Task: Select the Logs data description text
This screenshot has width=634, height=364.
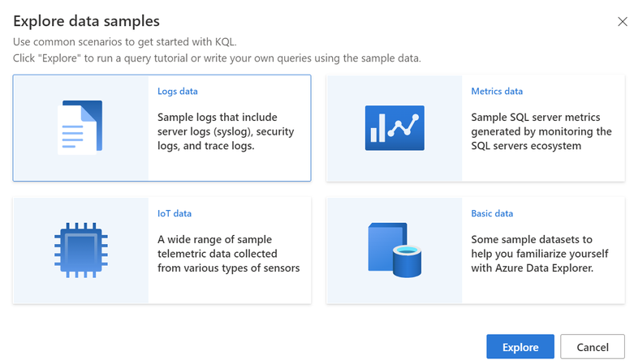Action: tap(225, 131)
